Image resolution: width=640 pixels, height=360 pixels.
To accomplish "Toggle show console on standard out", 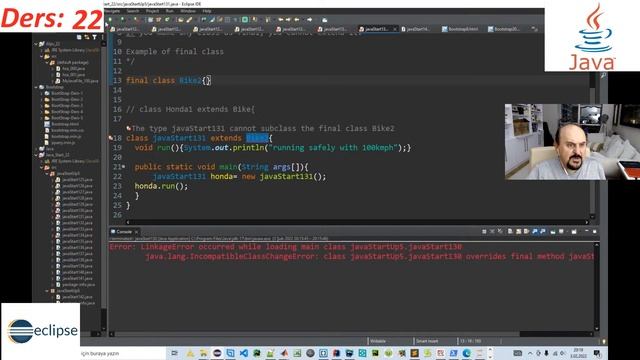I will pyautogui.click(x=535, y=231).
